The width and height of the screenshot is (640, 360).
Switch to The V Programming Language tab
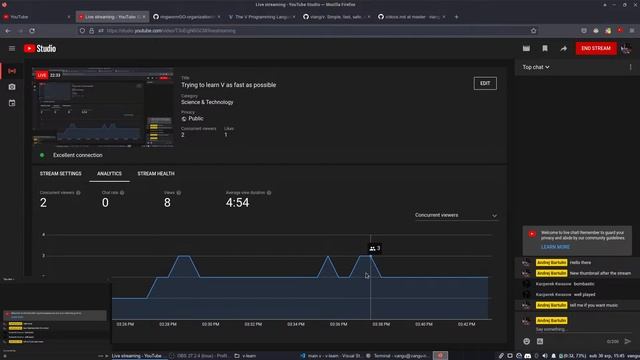click(261, 17)
